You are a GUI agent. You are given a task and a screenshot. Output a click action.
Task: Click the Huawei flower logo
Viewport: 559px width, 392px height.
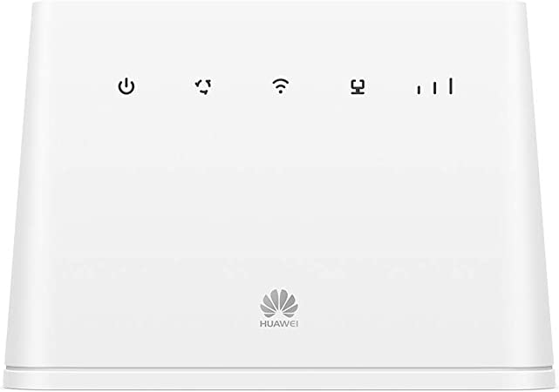(x=279, y=303)
